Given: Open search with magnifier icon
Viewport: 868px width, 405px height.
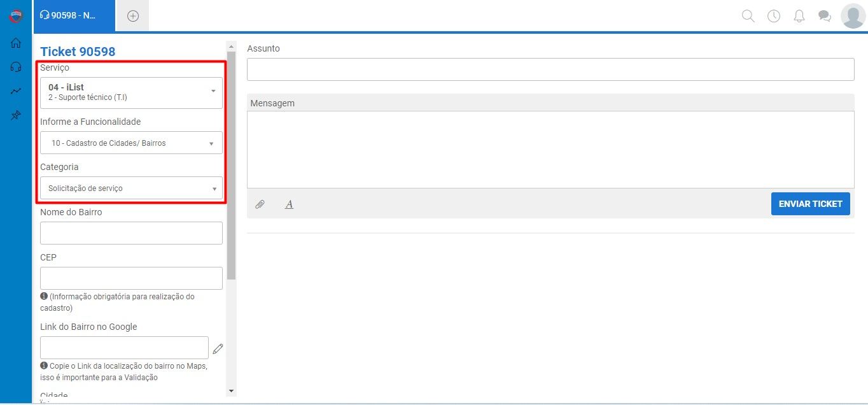Looking at the screenshot, I should [x=748, y=16].
